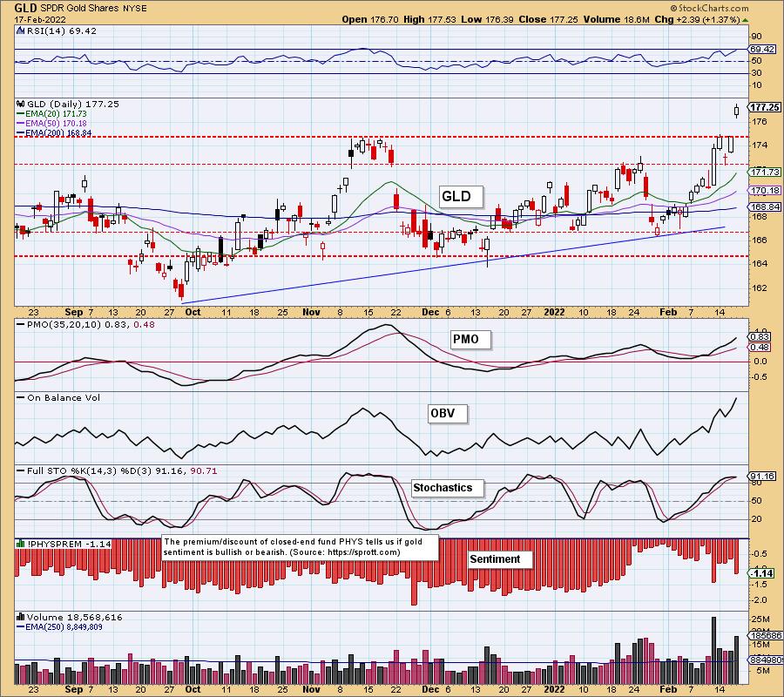Click the 91.16 stochastic axis value tag
This screenshot has width=784, height=697.
[762, 476]
